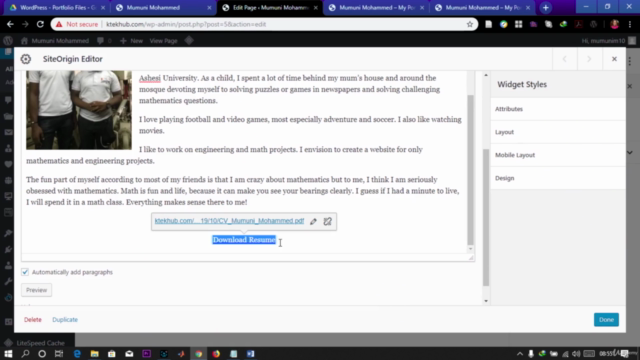640x360 pixels.
Task: Switch to WordPress - Portfolio Files tab
Action: [x=56, y=7]
